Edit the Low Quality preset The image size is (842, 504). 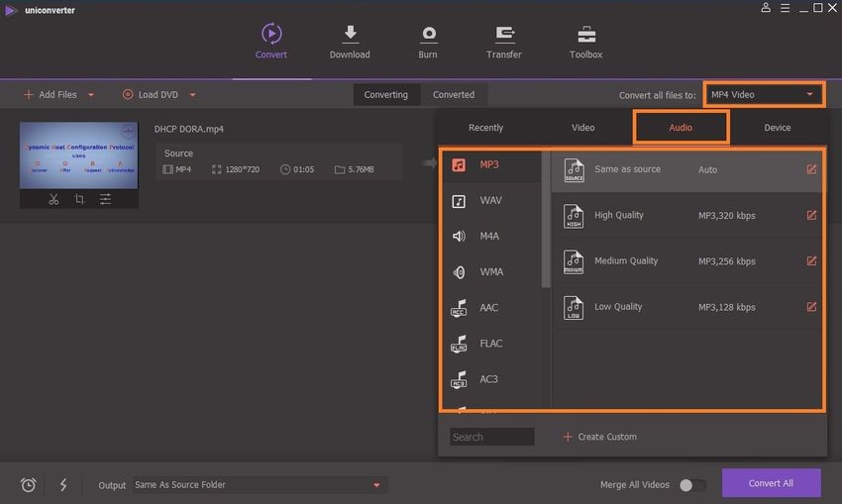point(811,307)
